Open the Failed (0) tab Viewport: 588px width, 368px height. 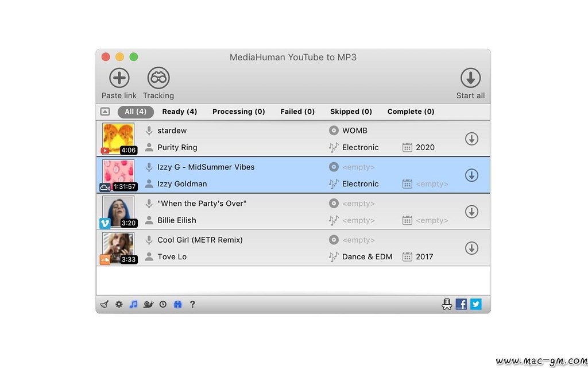(297, 112)
